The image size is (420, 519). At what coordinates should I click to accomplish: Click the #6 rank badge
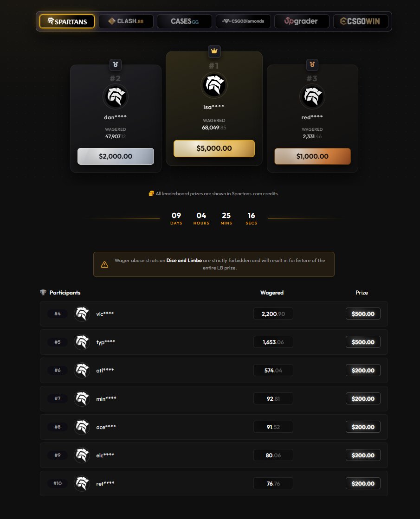point(58,371)
